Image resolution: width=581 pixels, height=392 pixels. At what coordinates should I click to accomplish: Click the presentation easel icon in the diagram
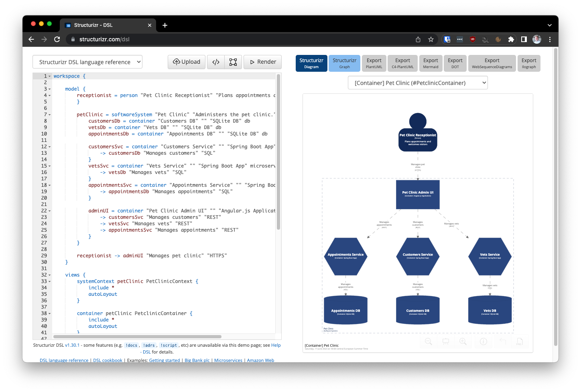click(x=446, y=341)
